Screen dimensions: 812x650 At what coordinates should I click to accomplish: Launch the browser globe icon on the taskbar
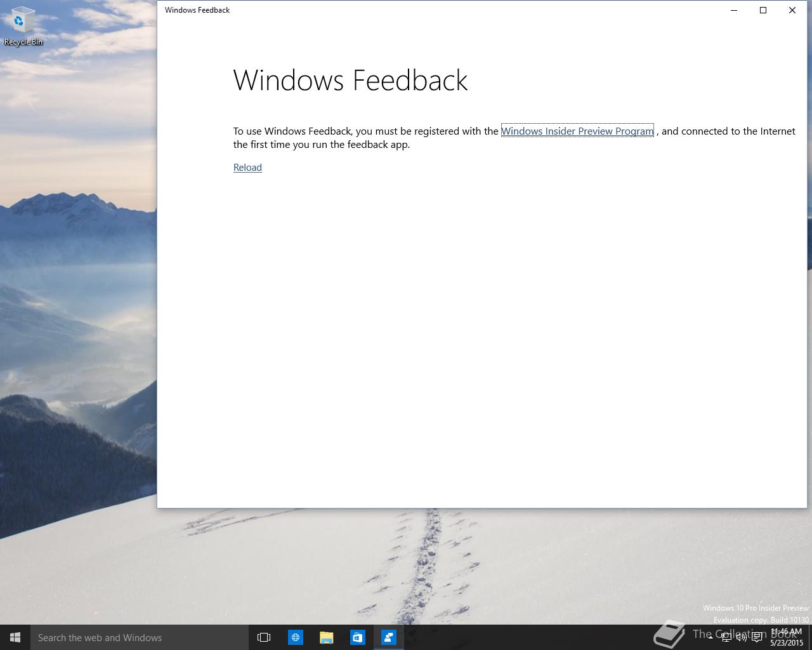[x=296, y=637]
